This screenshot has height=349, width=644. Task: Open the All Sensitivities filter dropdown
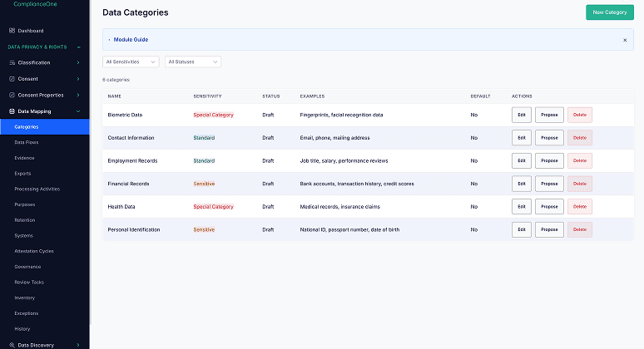point(131,62)
